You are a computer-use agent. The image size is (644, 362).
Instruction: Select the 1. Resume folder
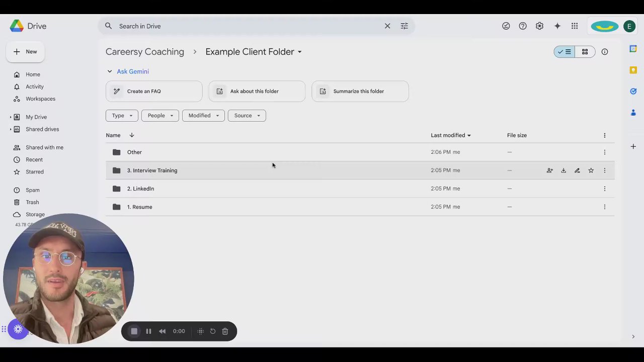point(360,207)
